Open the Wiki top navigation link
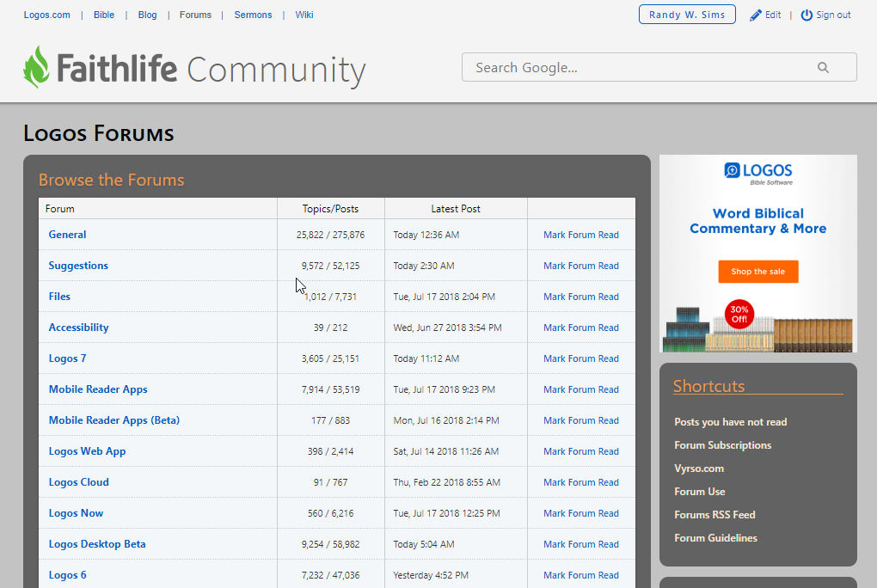The image size is (877, 588). [304, 15]
